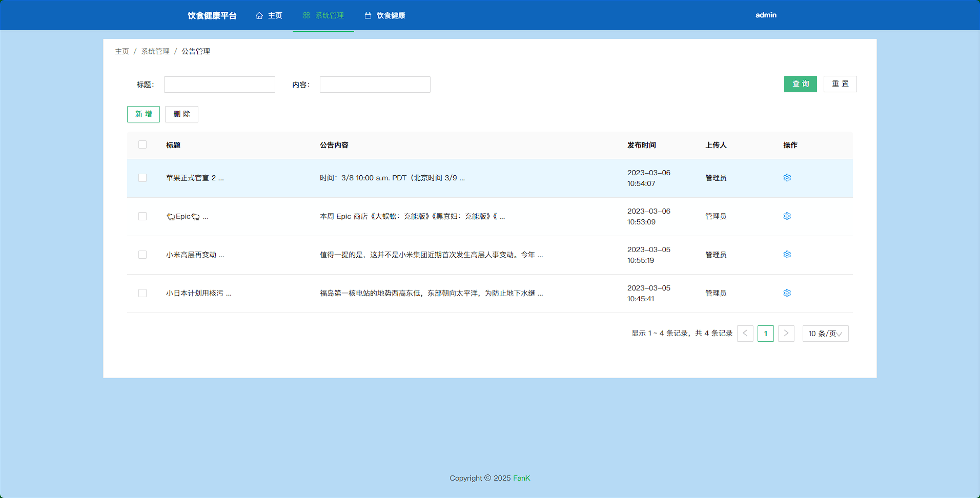Screen dimensions: 980x498
Task: Expand the 10 条/页 page size dropdown
Action: (825, 334)
